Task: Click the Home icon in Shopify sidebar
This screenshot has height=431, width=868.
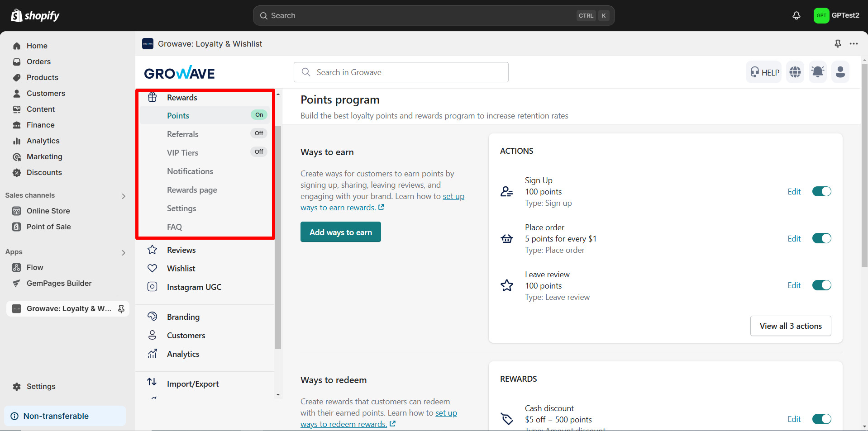Action: coord(17,46)
